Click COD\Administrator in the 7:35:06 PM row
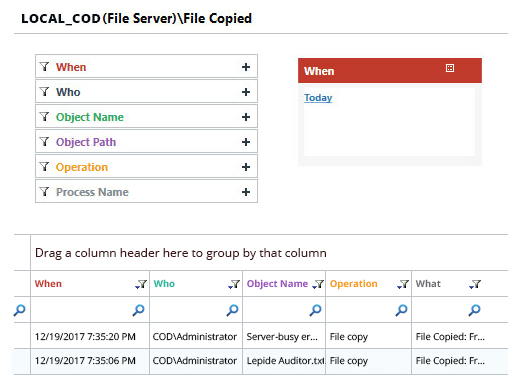The width and height of the screenshot is (520, 382). [x=195, y=361]
